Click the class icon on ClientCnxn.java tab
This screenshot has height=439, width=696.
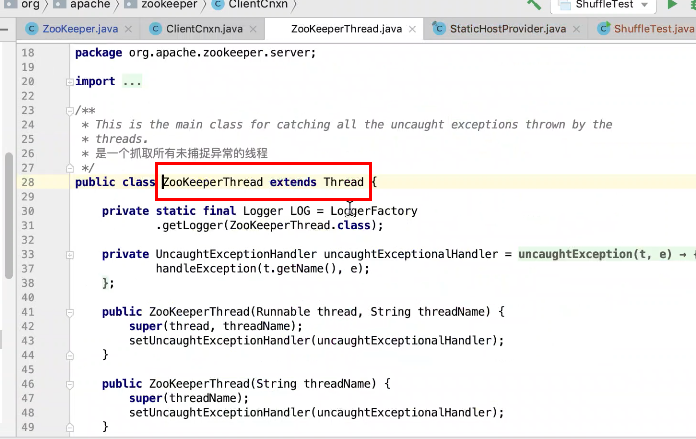pyautogui.click(x=155, y=29)
